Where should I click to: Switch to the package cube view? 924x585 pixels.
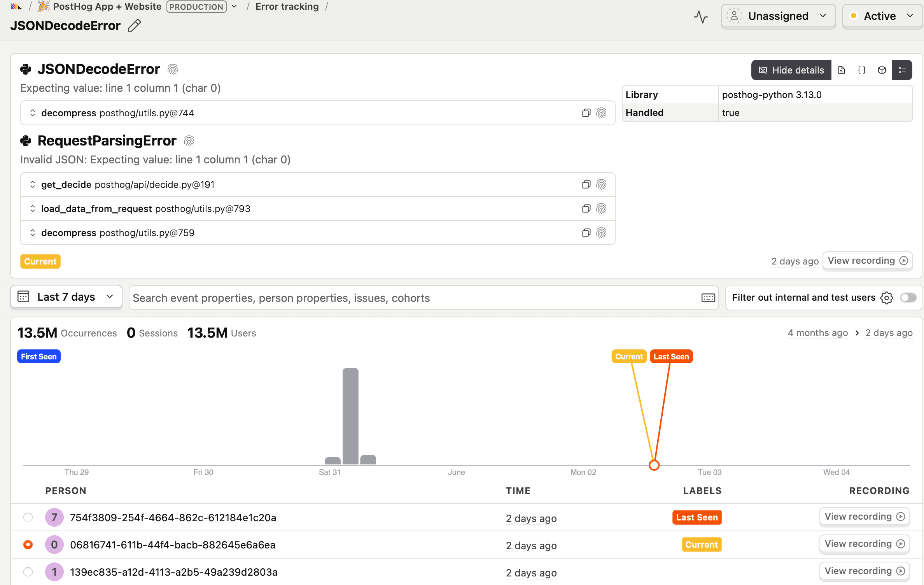882,70
